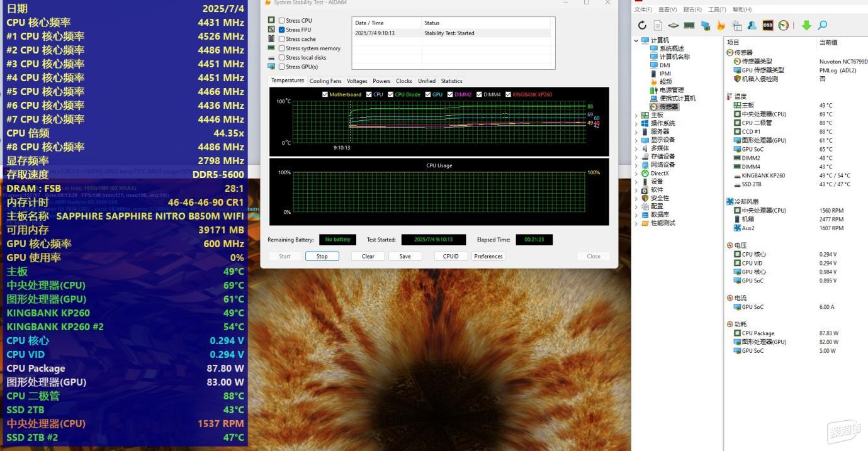
Task: Click the user profile toolbar icon
Action: coord(752,25)
